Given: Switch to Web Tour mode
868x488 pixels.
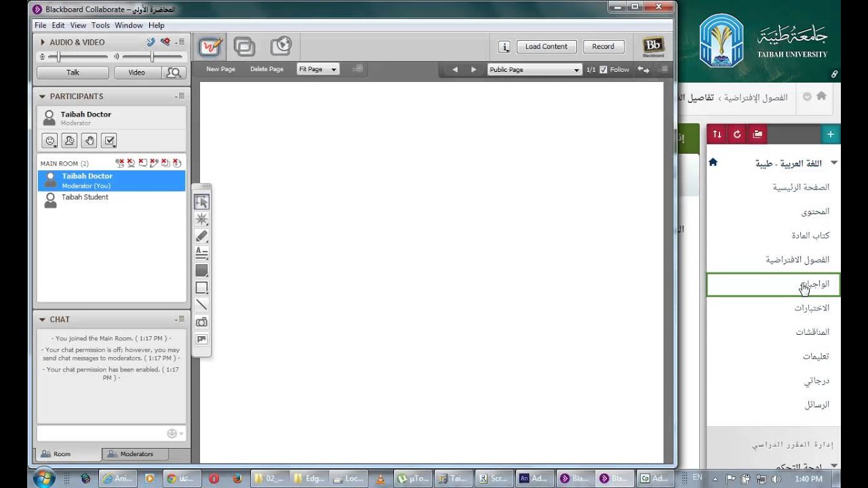Looking at the screenshot, I should (281, 46).
